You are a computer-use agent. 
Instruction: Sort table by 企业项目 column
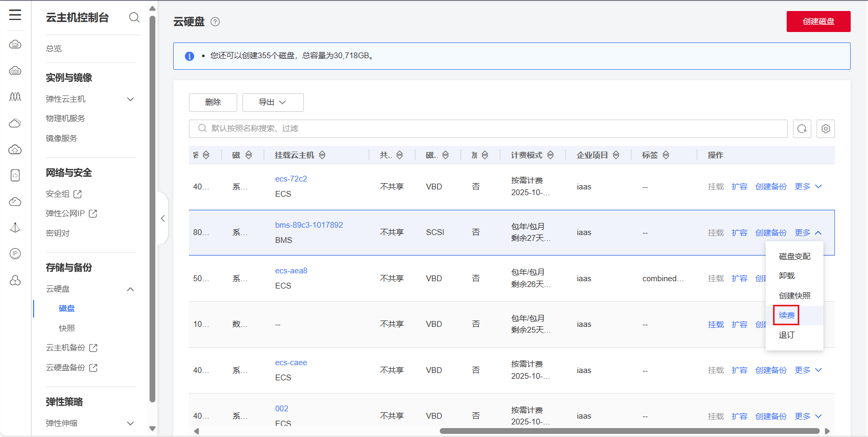(616, 155)
